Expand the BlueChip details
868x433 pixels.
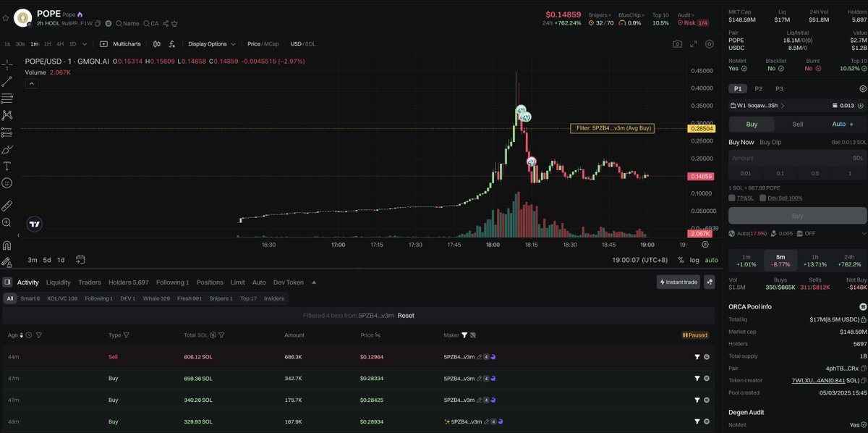(631, 14)
